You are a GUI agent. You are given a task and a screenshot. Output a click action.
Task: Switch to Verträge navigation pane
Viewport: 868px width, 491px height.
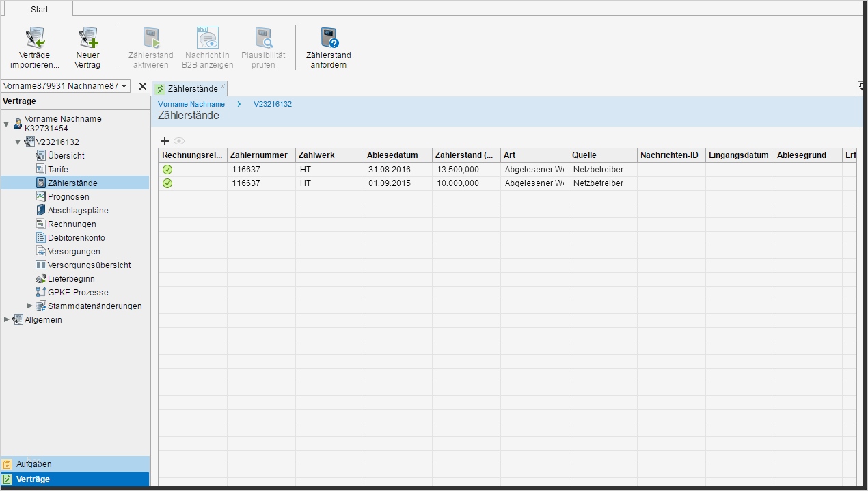(x=74, y=479)
